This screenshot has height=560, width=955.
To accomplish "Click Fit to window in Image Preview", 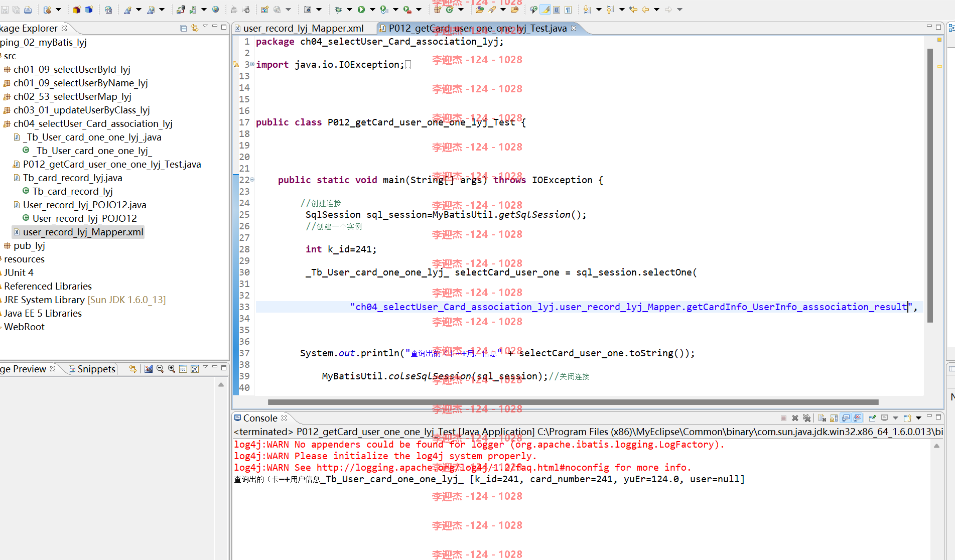I will tap(195, 369).
